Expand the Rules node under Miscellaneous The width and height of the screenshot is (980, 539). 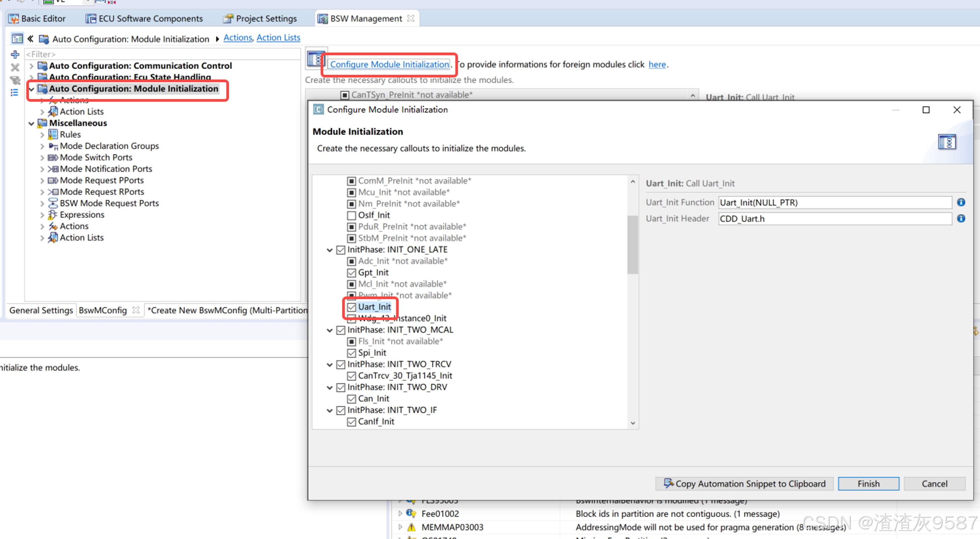tap(42, 135)
